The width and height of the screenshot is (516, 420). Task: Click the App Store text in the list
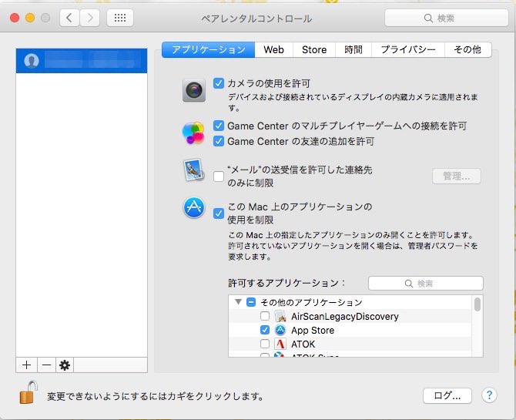click(313, 330)
